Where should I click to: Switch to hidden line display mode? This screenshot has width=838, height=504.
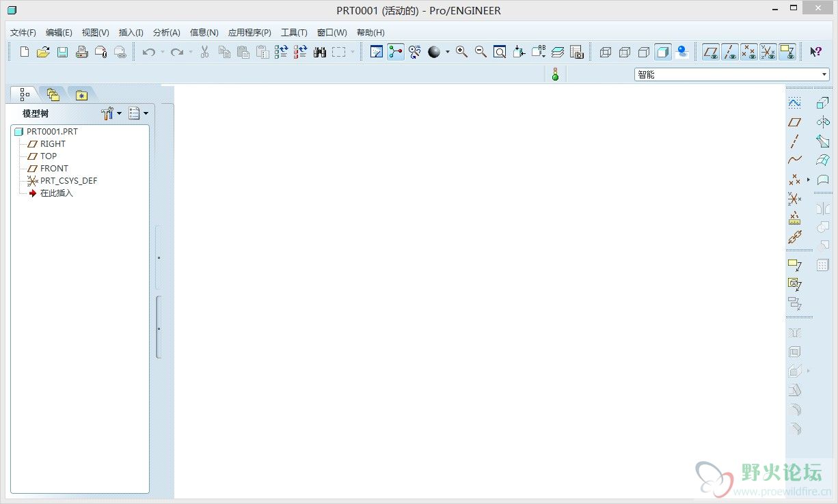pyautogui.click(x=624, y=52)
